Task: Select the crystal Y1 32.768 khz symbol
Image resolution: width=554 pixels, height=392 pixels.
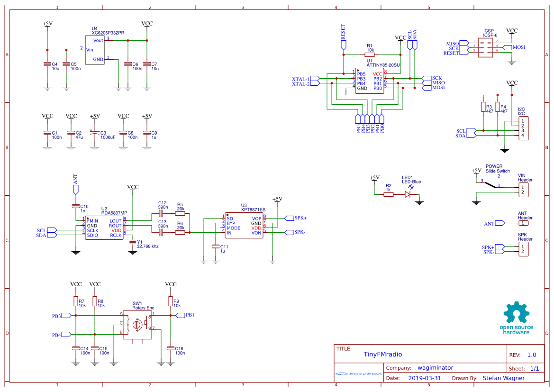Action: pyautogui.click(x=132, y=242)
